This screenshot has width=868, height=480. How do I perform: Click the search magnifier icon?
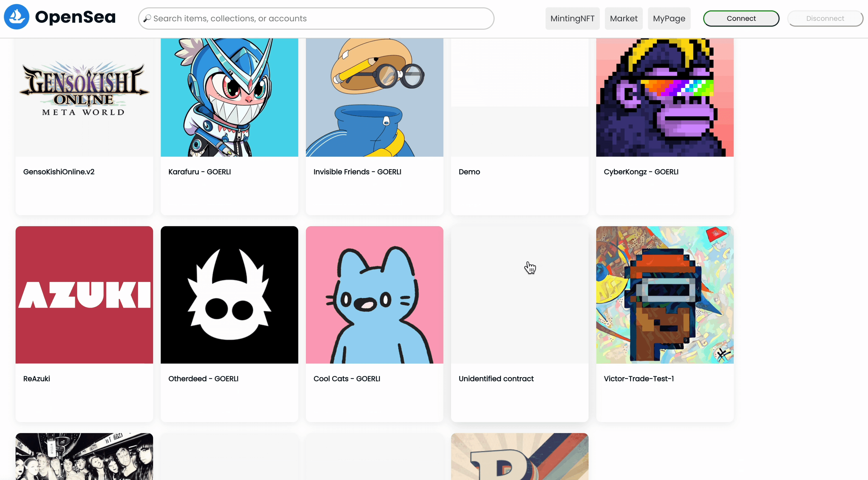tap(147, 18)
